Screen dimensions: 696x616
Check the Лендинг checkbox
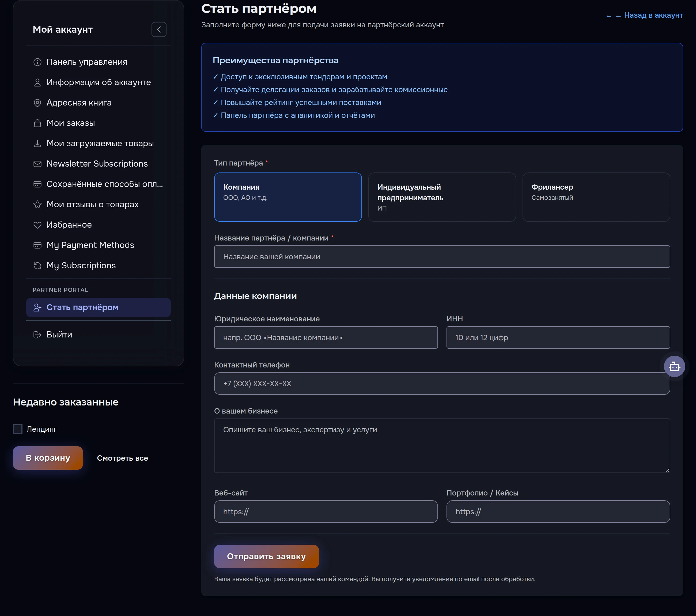[18, 429]
